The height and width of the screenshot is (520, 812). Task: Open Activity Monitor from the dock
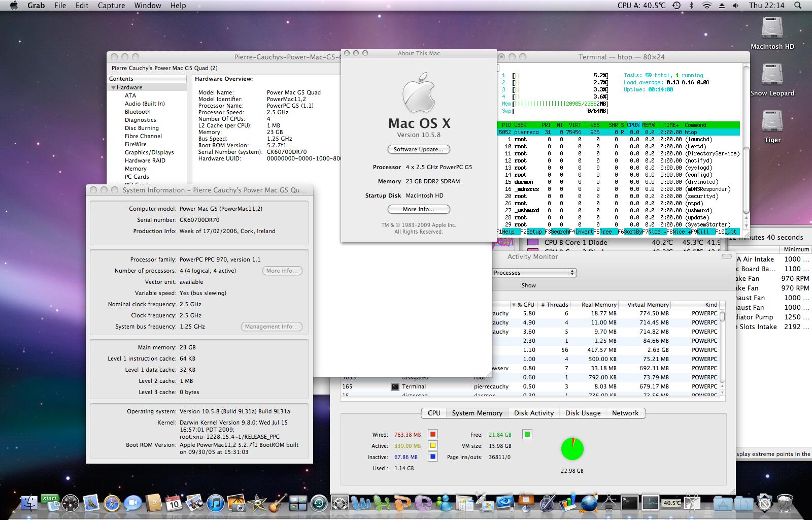click(650, 503)
